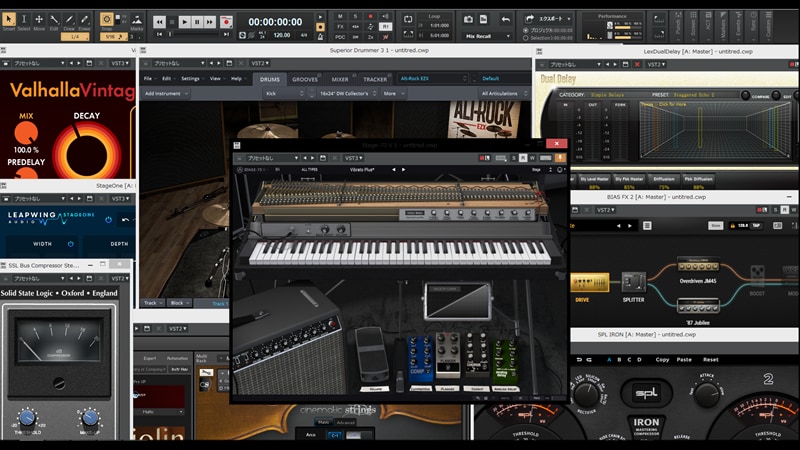Viewport: 800px width, 450px height.
Task: Switch to the TRACKER tab
Action: tap(375, 79)
